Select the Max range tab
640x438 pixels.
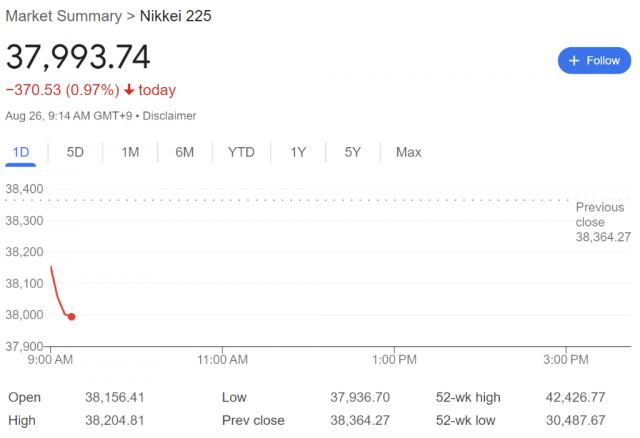pos(408,152)
